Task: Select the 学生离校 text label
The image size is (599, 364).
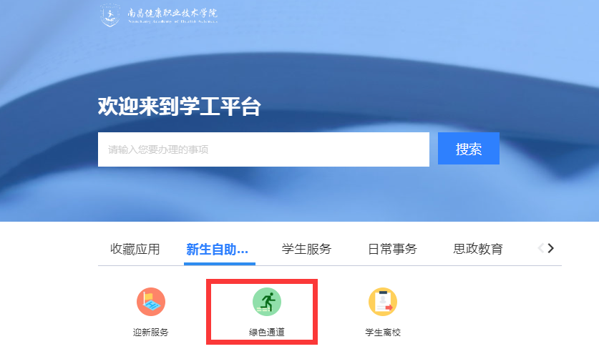Action: (383, 333)
